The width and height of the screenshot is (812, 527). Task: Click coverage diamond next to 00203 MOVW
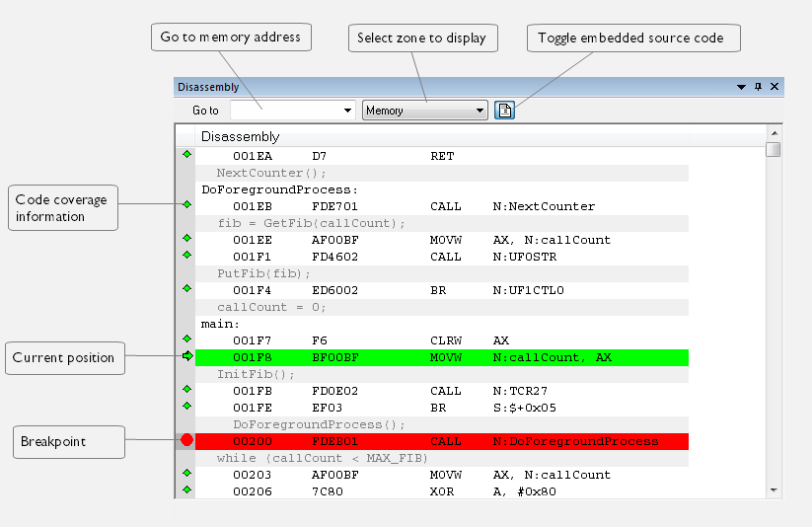click(186, 474)
